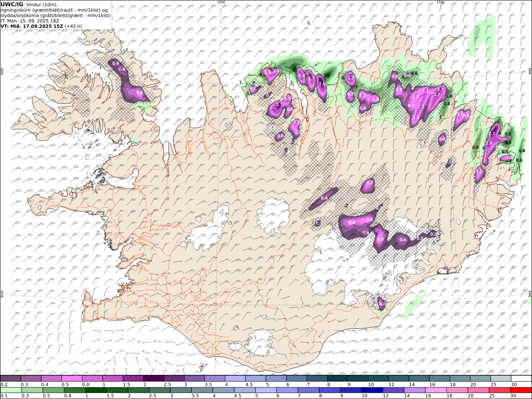532x399 pixels.
Task: Click the '20W' longitude label
Action: coord(221,2)
